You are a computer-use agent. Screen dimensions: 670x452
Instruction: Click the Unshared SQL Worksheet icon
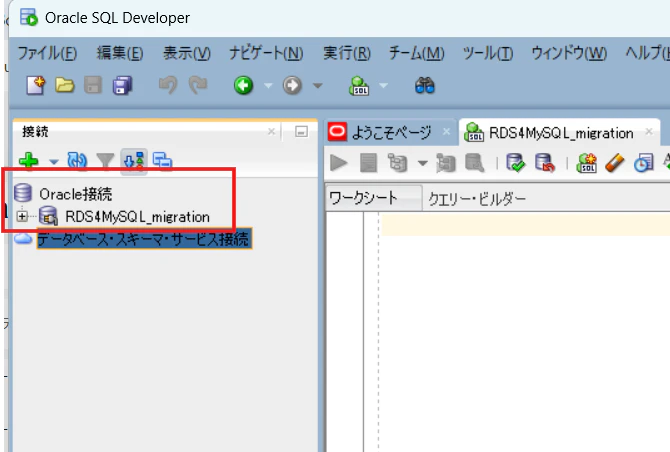click(x=586, y=163)
